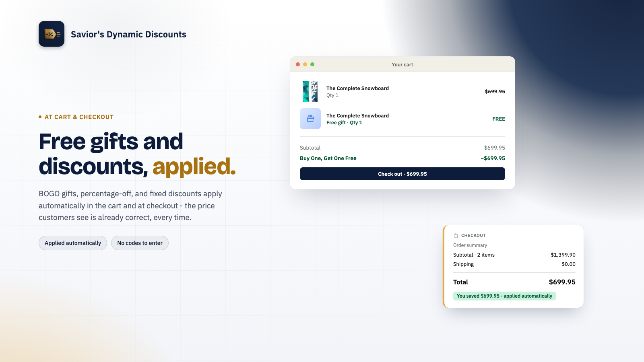Click the Savior's Dynamic Discounts app logo
Viewport: 644px width, 362px height.
52,34
